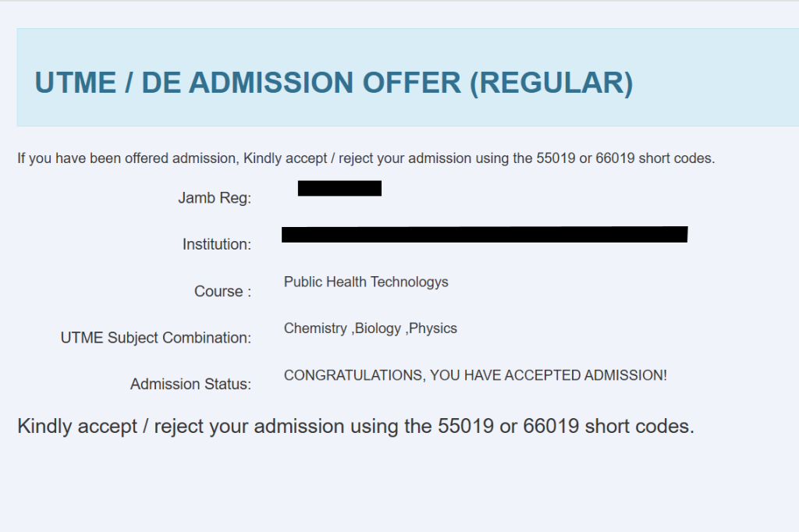The height and width of the screenshot is (532, 799).
Task: Click 66019 in the bottom large notice
Action: pos(551,426)
